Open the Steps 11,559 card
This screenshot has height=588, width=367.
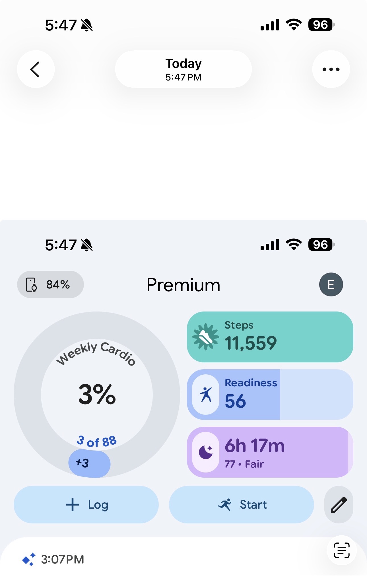(x=270, y=337)
